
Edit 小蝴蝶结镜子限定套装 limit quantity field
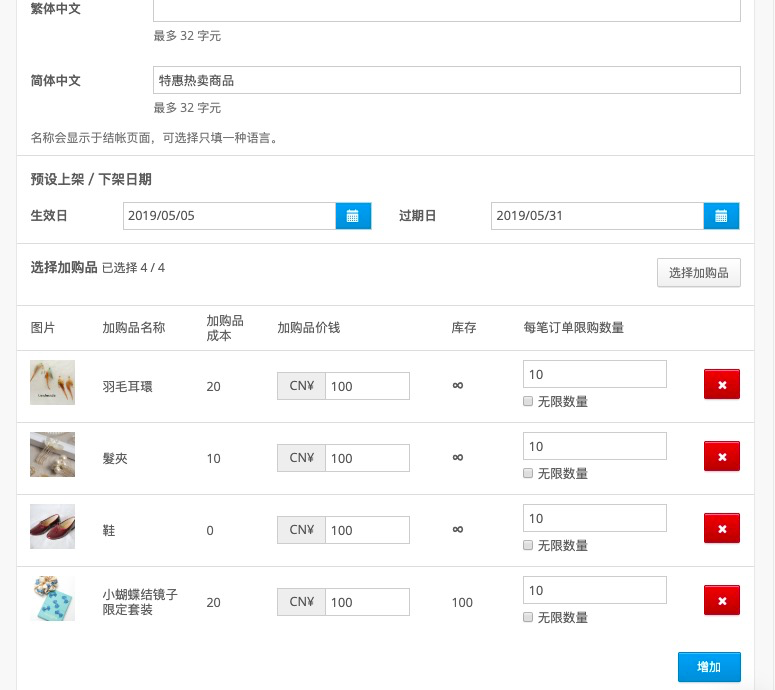(x=595, y=590)
